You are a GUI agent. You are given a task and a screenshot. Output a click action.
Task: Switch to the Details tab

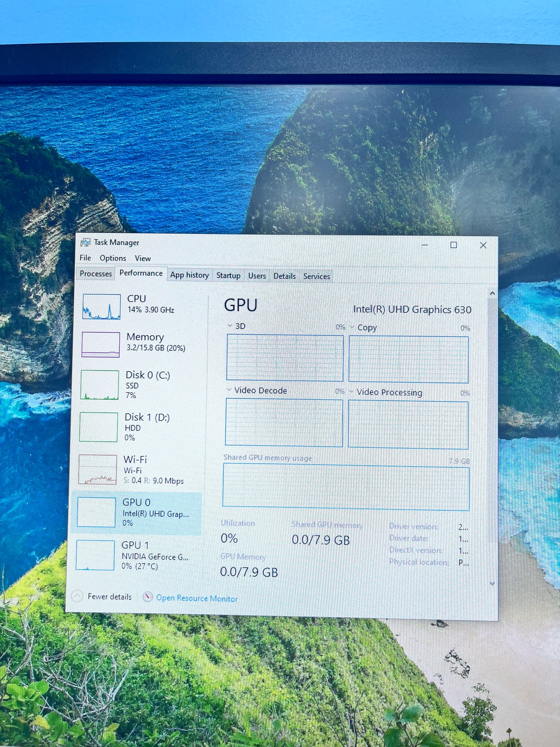click(x=284, y=276)
